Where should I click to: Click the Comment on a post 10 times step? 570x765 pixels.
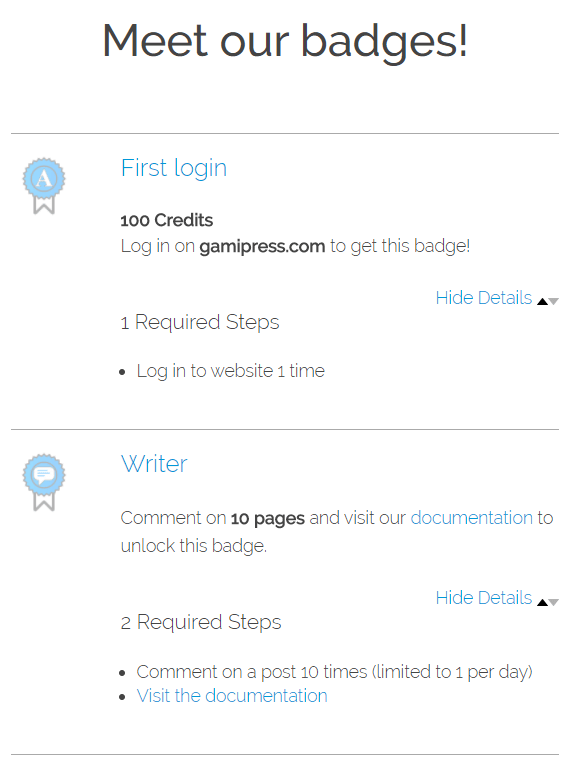[x=334, y=672]
